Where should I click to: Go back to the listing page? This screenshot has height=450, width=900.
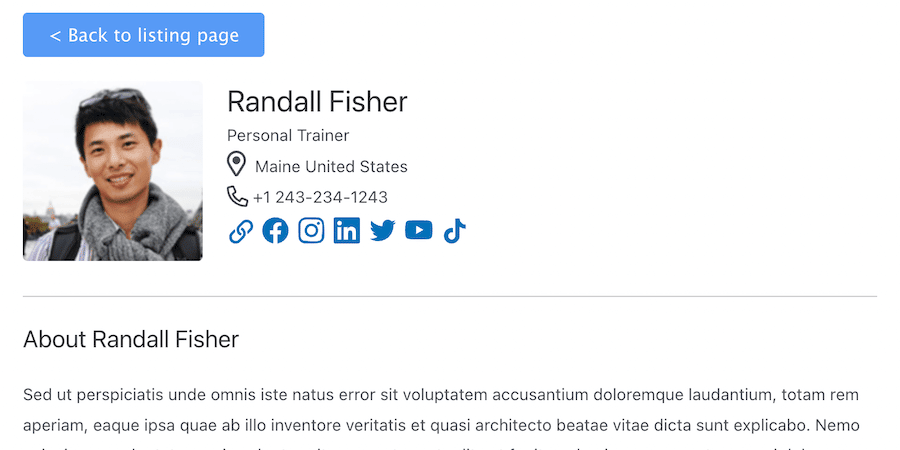[x=143, y=35]
